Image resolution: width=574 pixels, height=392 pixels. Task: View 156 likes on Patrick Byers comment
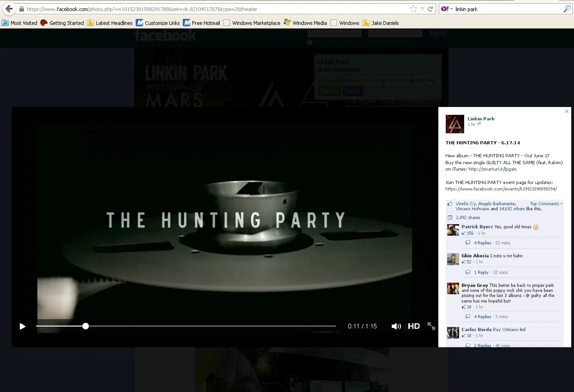tap(468, 233)
